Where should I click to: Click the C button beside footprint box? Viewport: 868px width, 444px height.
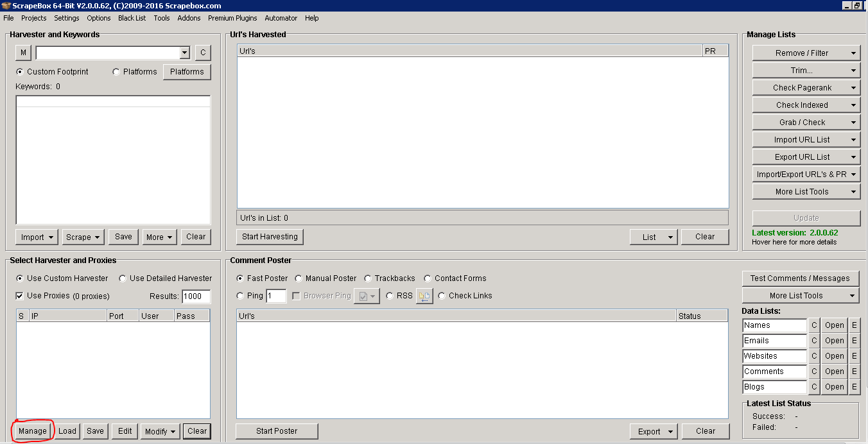[x=203, y=53]
